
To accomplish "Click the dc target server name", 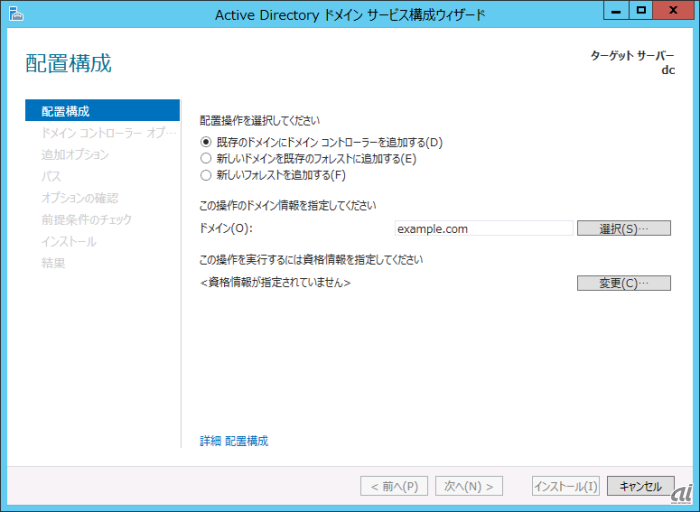I will (668, 70).
